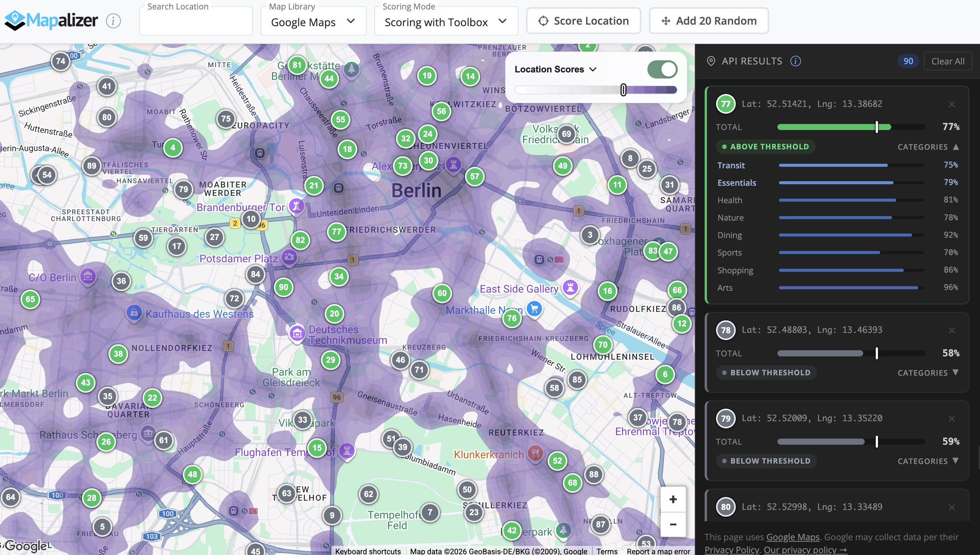This screenshot has width=980, height=555.
Task: Click the Kaufhaus des Westens shopping pin
Action: coord(134,314)
